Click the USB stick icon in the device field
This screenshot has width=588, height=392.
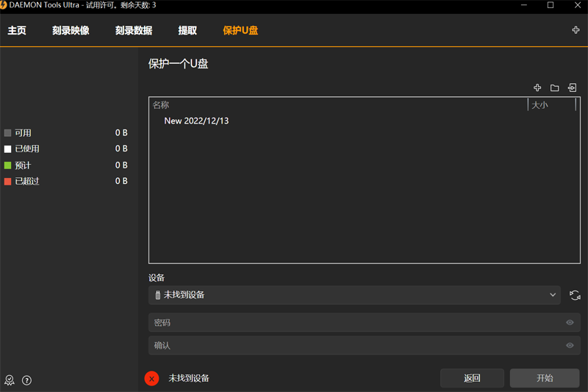coord(158,295)
